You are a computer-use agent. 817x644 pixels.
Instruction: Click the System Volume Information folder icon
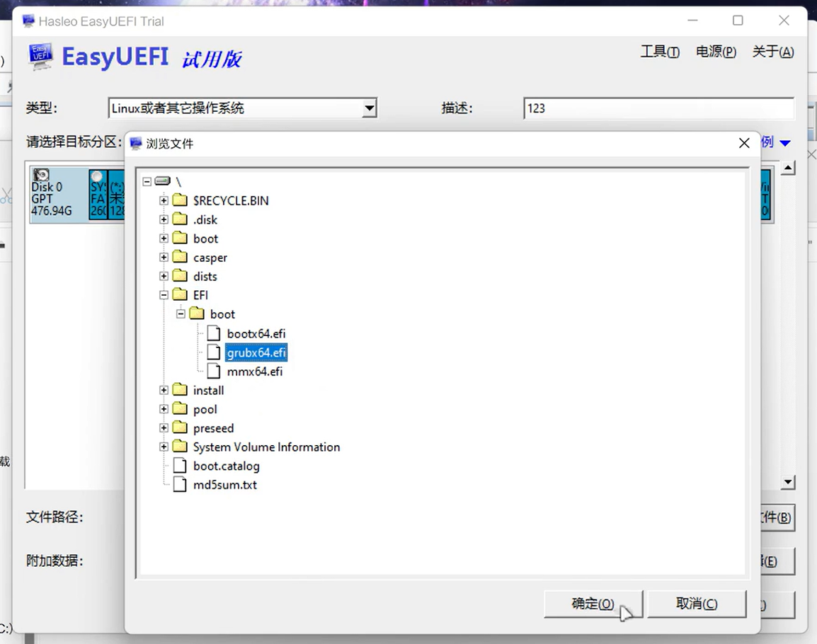click(180, 446)
